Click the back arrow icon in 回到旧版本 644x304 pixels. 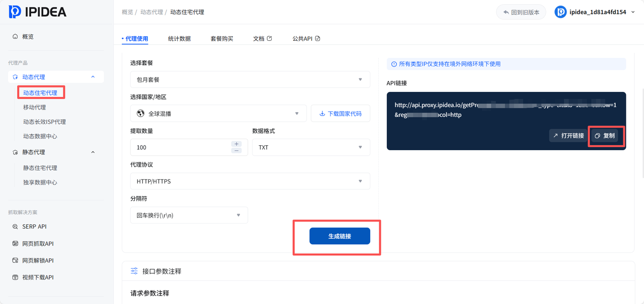coord(506,12)
